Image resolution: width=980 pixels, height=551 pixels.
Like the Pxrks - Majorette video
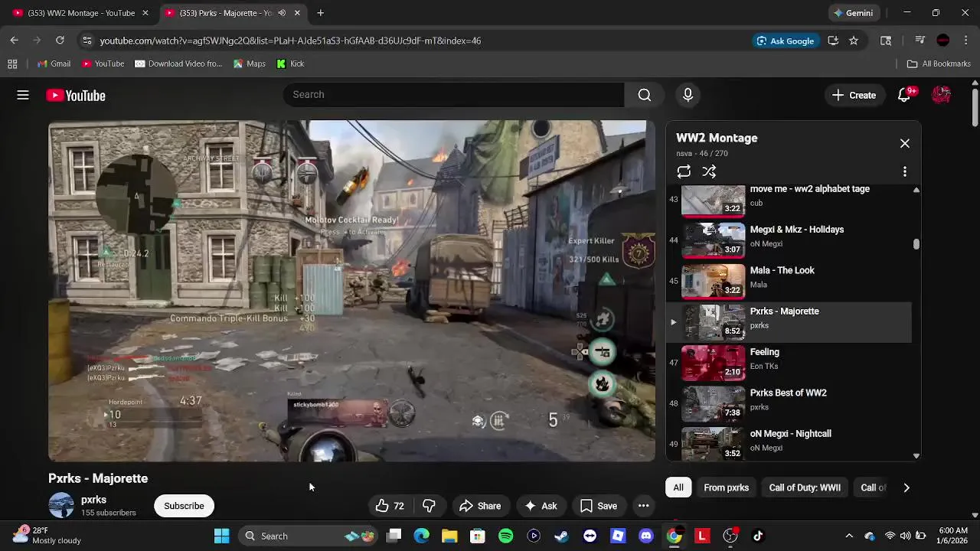pyautogui.click(x=390, y=506)
